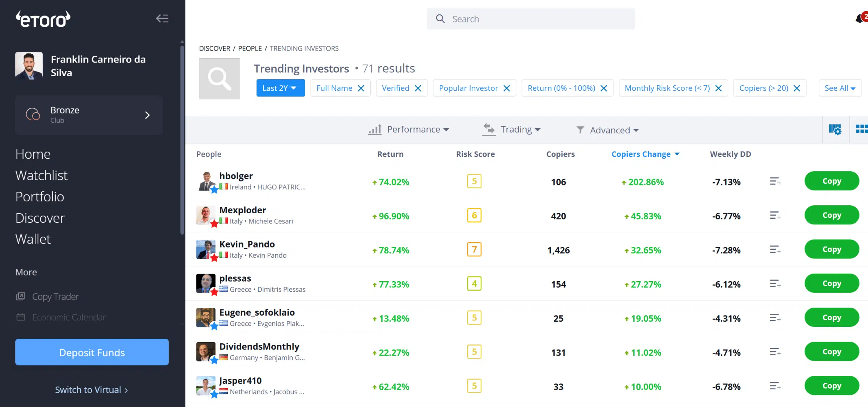
Task: Sort by the Copiers column header
Action: 560,154
